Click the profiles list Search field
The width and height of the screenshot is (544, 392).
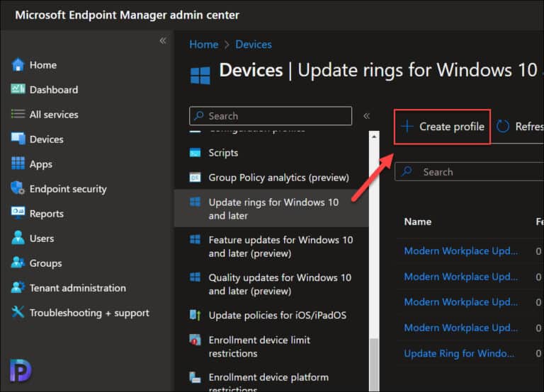point(469,171)
